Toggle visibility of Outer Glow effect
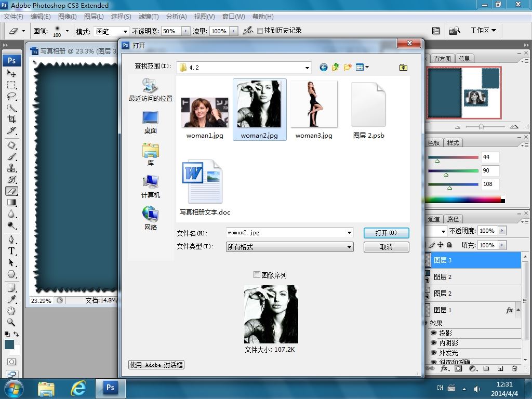This screenshot has width=532, height=399. point(433,353)
